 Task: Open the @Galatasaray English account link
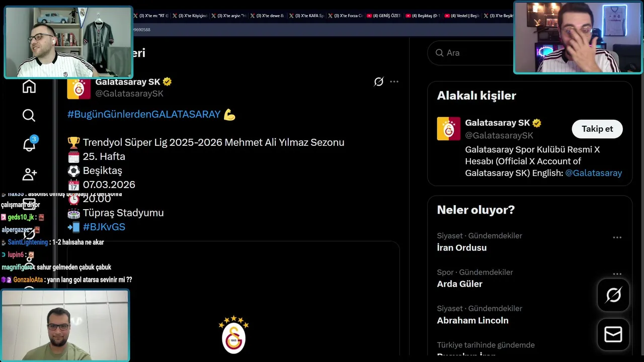tap(594, 173)
